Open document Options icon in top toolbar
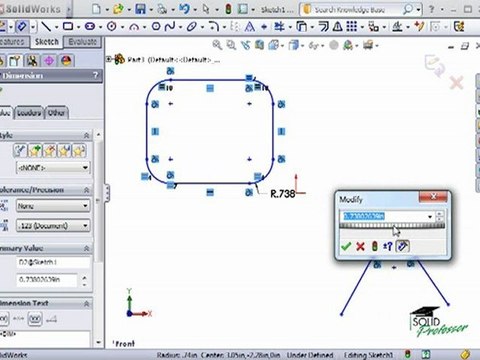480x360 pixels. (243, 9)
